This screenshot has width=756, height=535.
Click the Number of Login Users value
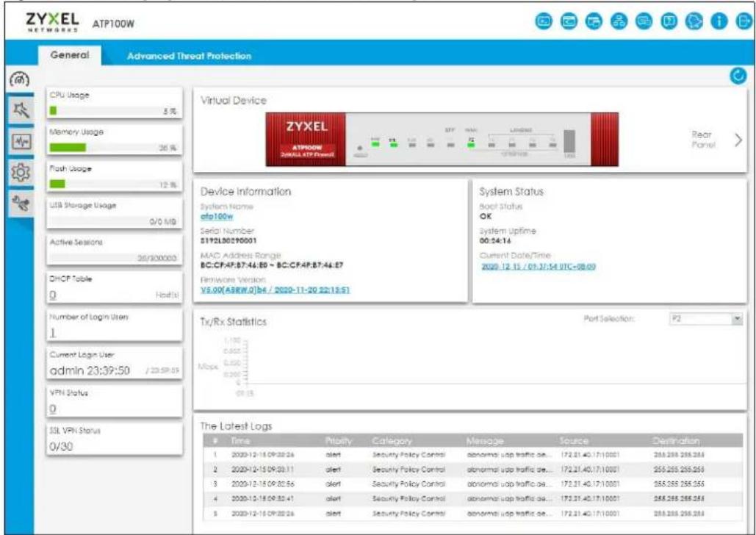click(x=53, y=332)
